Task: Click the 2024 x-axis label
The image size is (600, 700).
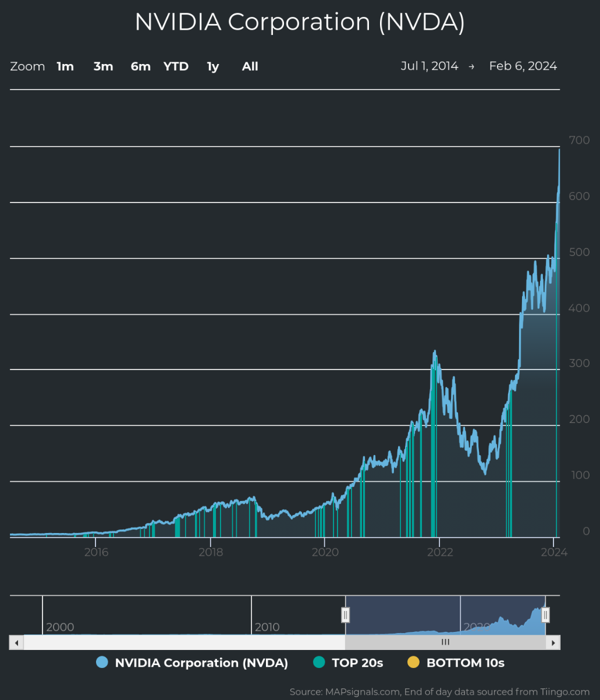Action: click(x=554, y=552)
